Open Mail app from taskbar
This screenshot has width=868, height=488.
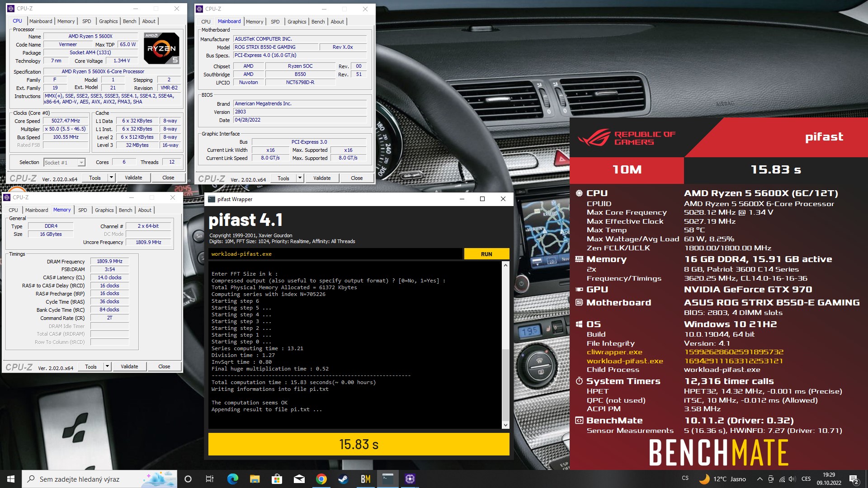coord(299,479)
